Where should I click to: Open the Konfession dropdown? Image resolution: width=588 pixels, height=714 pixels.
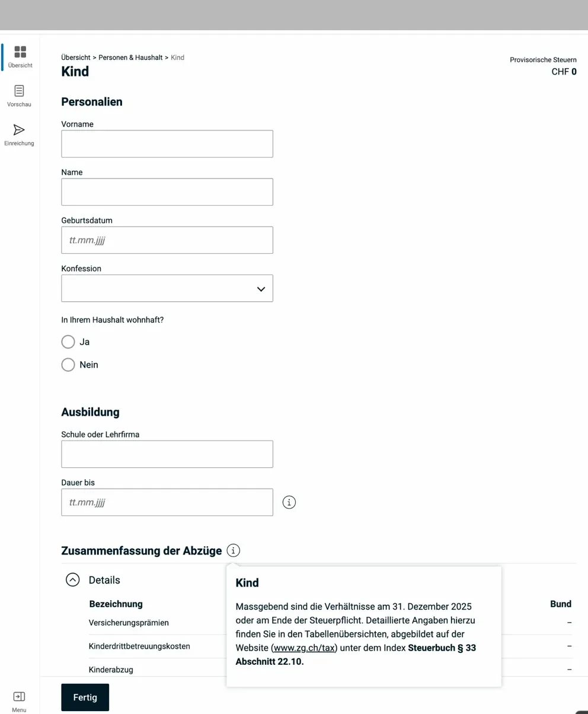(x=167, y=288)
